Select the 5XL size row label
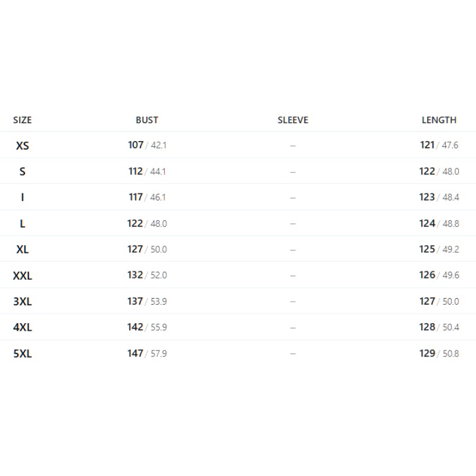 (x=23, y=353)
